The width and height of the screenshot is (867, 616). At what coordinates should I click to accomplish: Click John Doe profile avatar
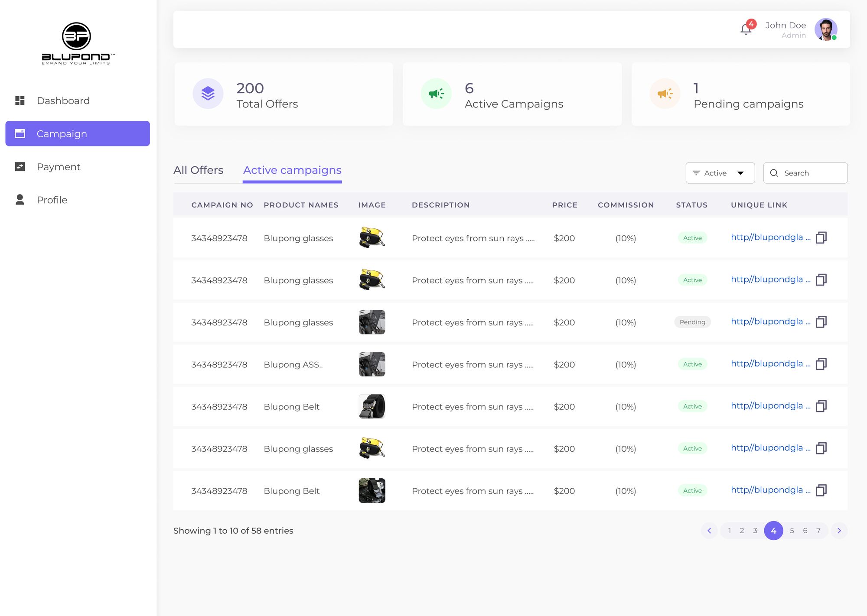coord(825,29)
